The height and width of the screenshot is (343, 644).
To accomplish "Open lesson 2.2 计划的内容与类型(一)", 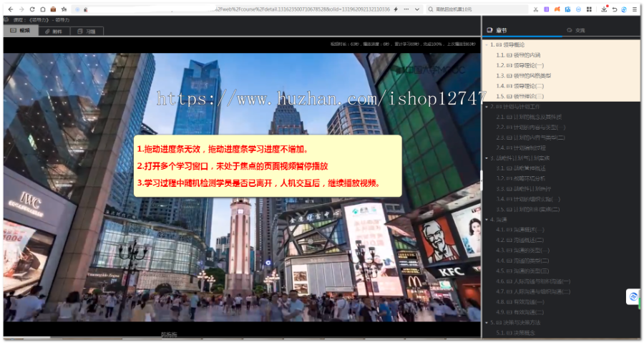I will (531, 127).
